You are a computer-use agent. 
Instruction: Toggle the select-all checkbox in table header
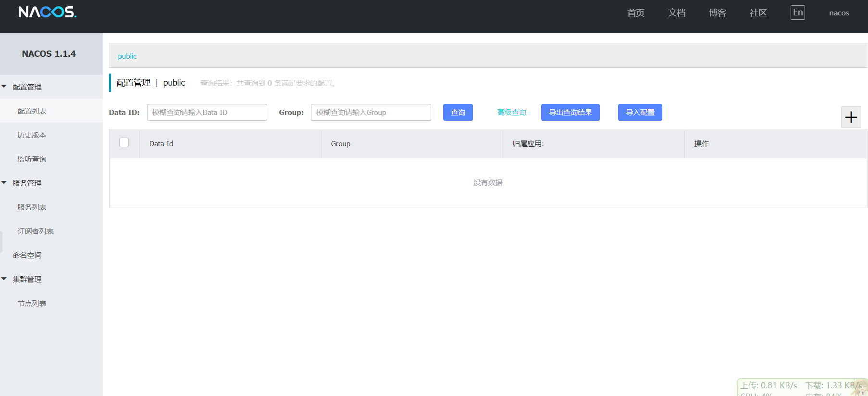pos(124,142)
